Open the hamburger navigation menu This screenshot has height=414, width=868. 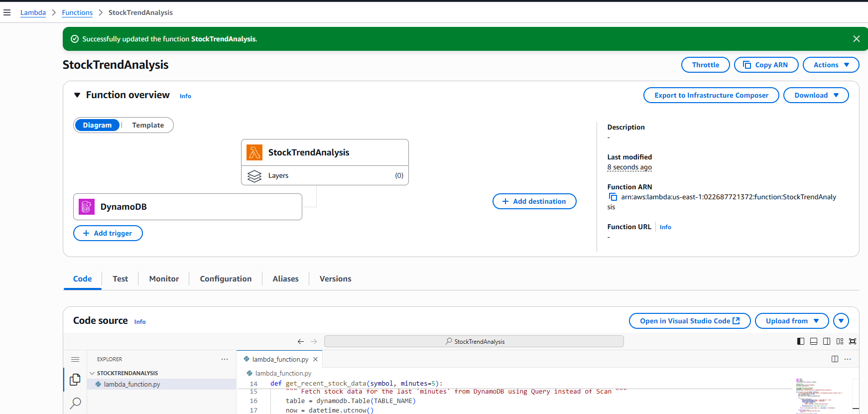7,12
